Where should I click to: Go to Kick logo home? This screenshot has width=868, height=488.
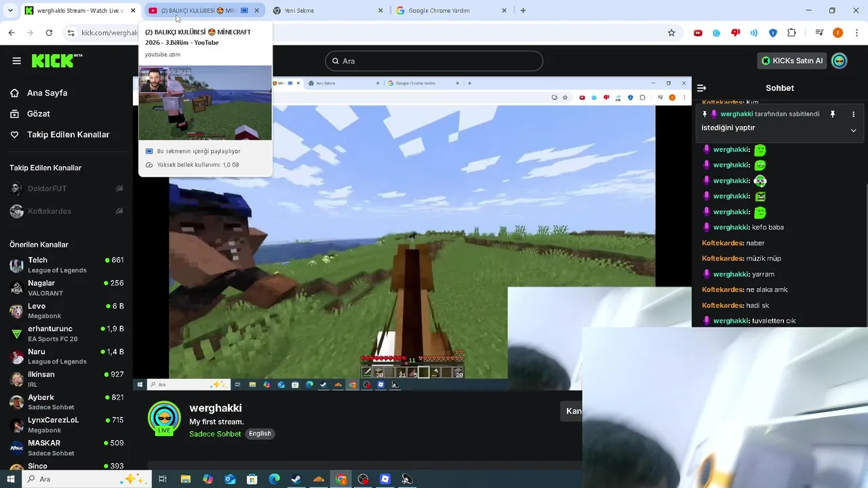click(x=57, y=61)
